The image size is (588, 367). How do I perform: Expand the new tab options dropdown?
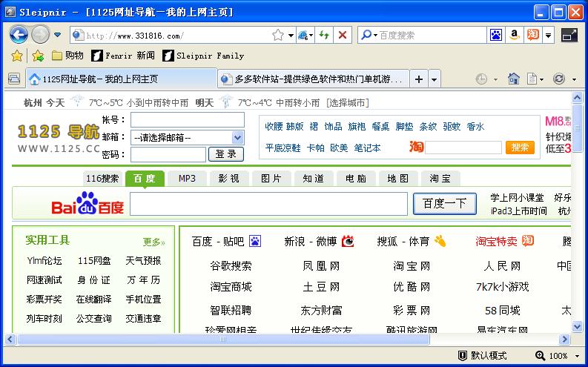(435, 79)
